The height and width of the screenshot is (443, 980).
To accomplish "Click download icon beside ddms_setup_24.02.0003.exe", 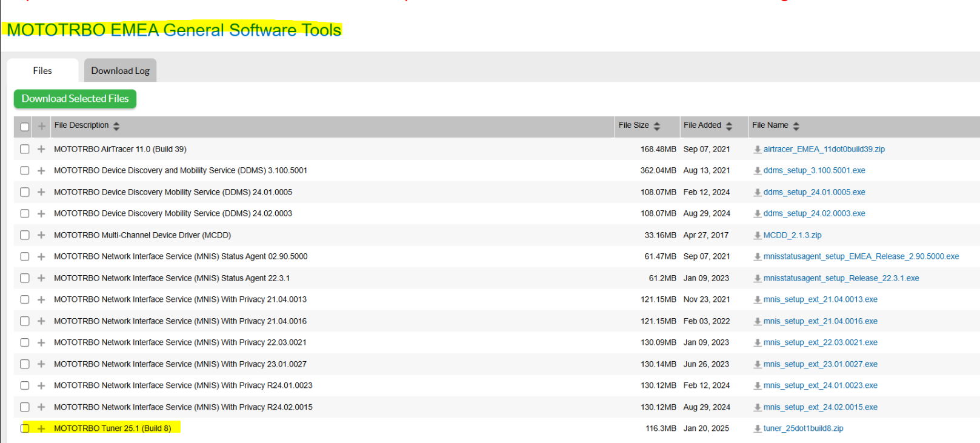I will tap(758, 214).
